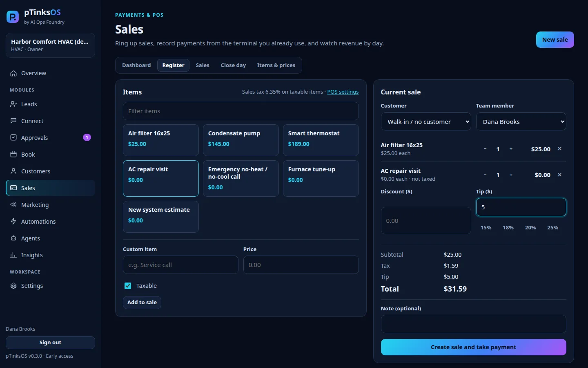Click the Sign out button

[50, 343]
